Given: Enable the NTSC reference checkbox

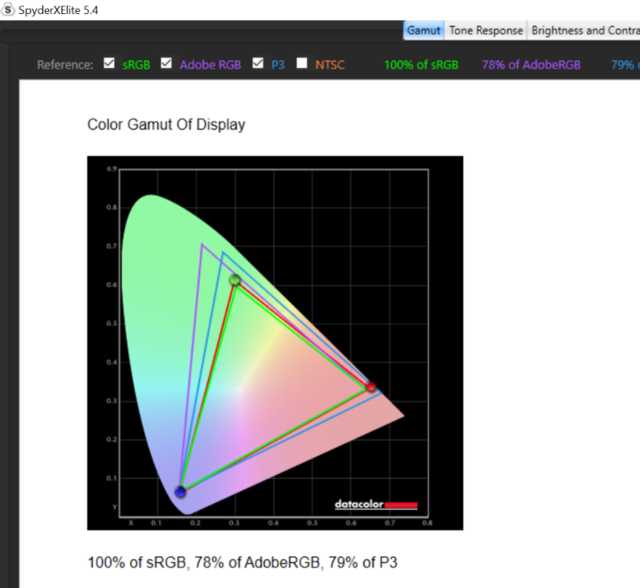Looking at the screenshot, I should click(302, 65).
